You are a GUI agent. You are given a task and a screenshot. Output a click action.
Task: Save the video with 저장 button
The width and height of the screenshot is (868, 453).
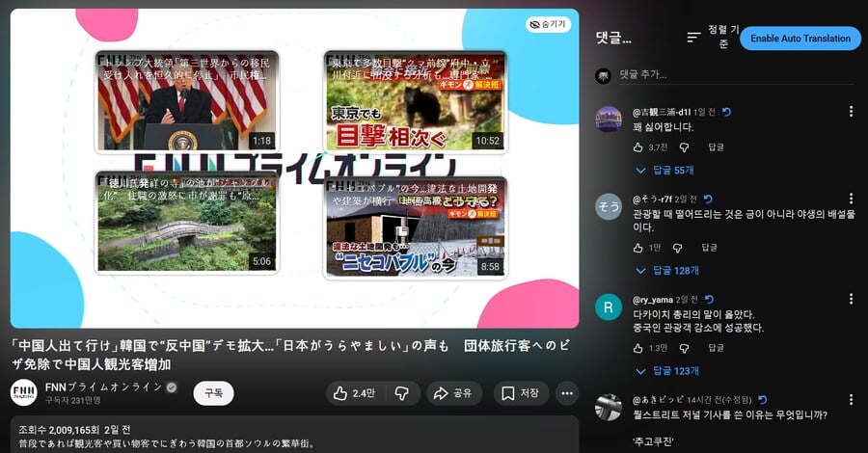[x=521, y=393]
